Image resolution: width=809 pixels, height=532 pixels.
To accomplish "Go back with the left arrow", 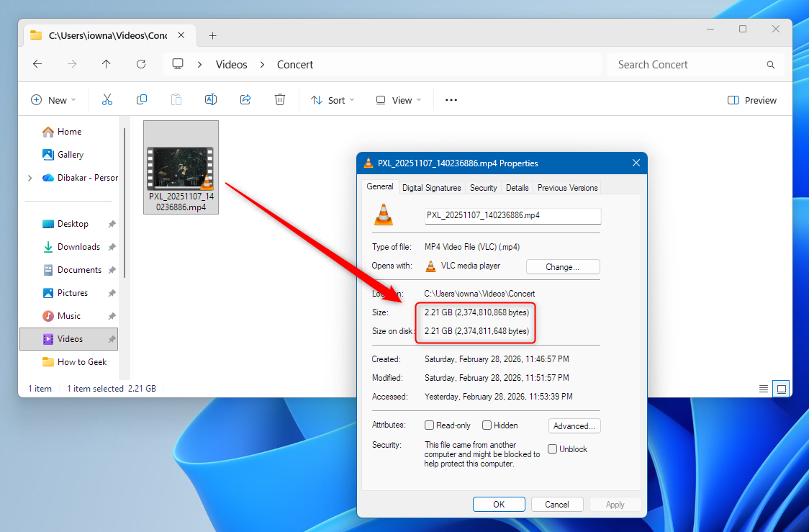I will click(37, 64).
